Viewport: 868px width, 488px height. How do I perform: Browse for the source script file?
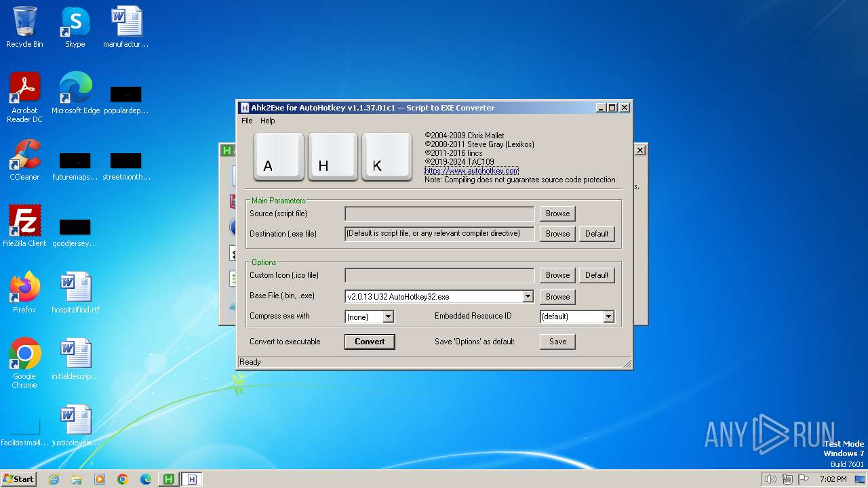point(557,213)
